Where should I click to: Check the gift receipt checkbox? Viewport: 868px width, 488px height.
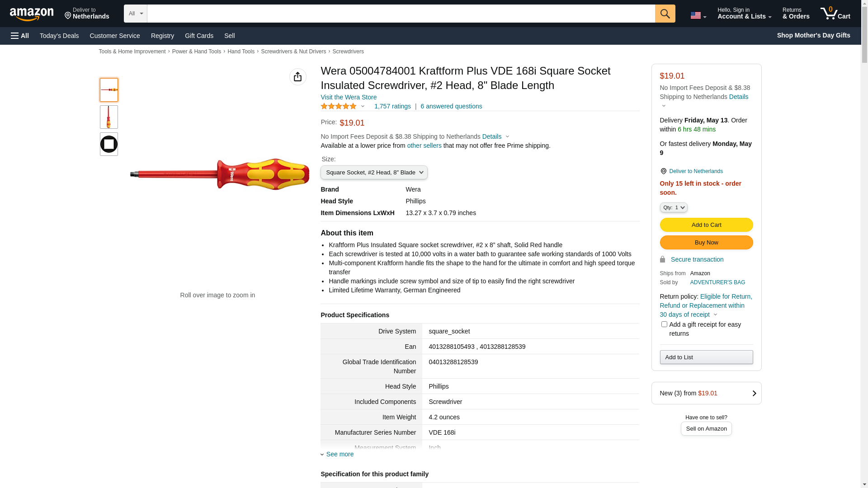[664, 324]
